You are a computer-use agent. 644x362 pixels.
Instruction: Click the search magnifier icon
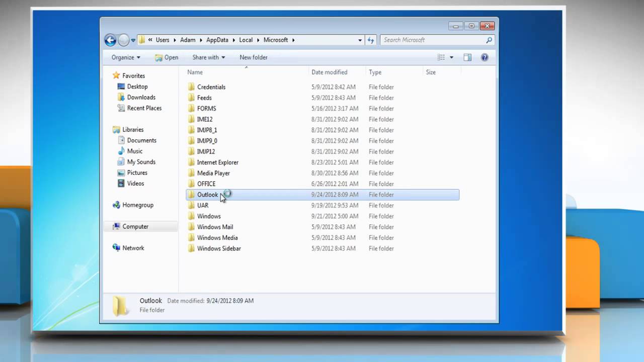click(x=489, y=40)
